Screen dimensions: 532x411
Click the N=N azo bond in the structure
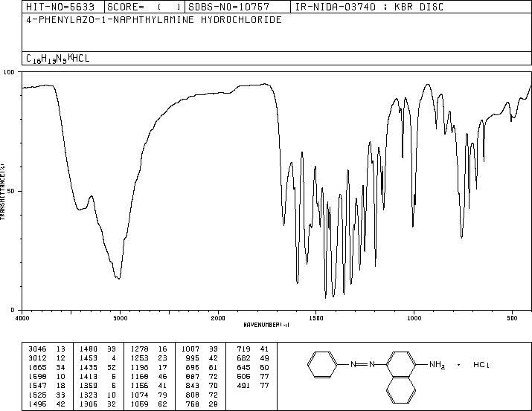(362, 365)
